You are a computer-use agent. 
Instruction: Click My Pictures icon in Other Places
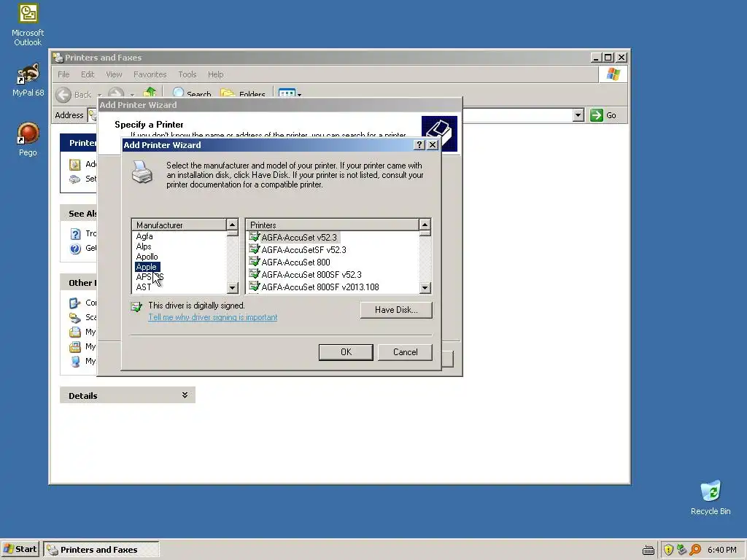(75, 346)
